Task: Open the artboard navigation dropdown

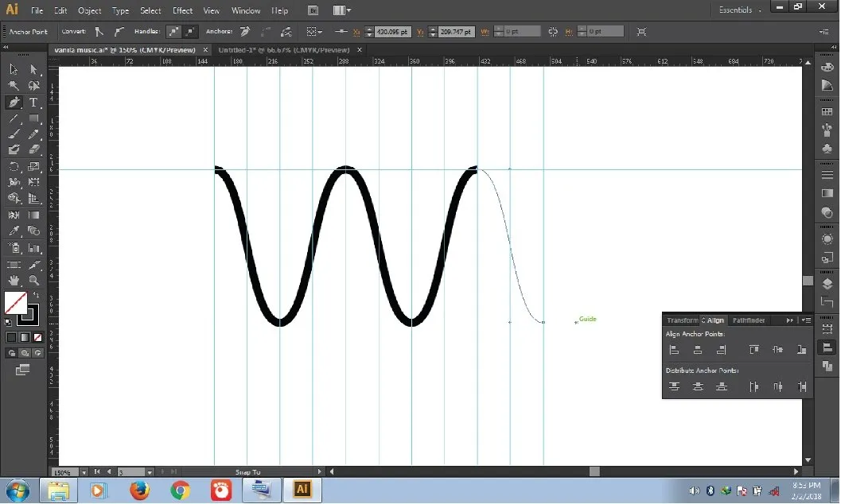Action: pos(150,472)
